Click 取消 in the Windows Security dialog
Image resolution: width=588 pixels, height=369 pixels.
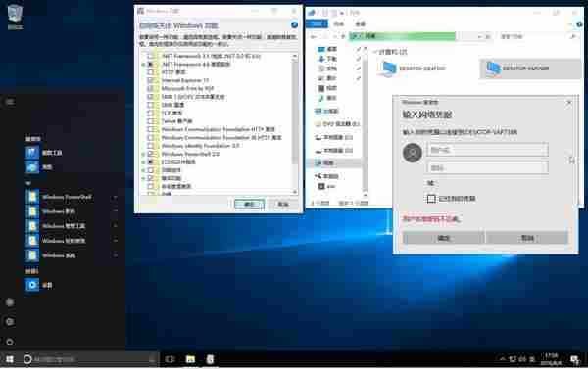(x=527, y=238)
